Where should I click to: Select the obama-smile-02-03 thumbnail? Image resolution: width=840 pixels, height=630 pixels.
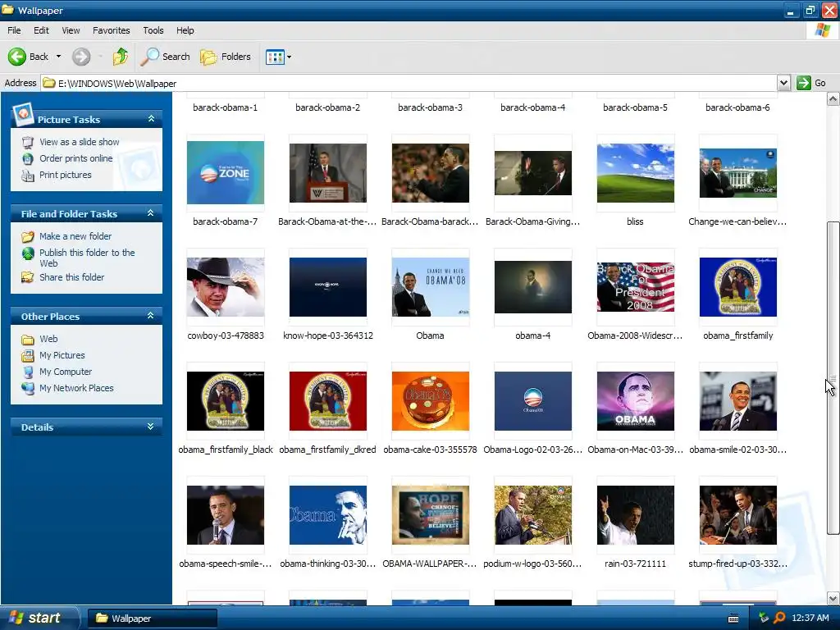click(737, 401)
